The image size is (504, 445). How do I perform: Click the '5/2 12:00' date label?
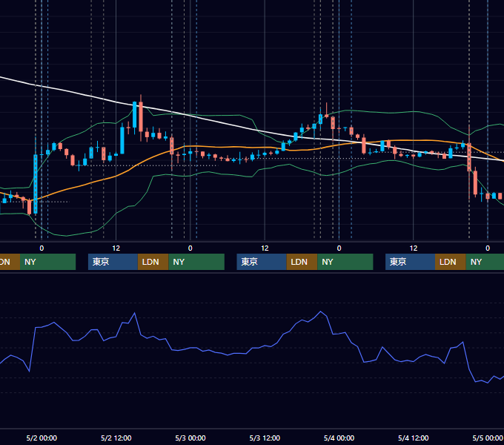point(116,438)
